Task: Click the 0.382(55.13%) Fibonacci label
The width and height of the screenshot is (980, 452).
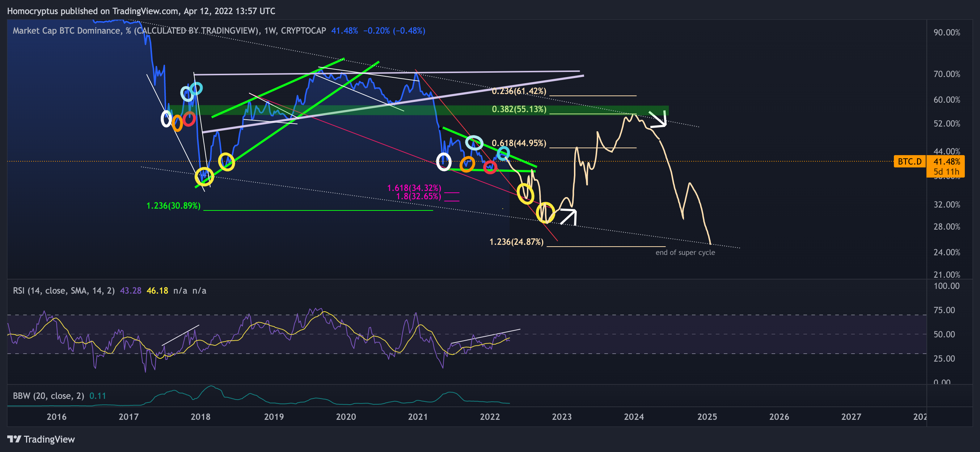Action: tap(519, 109)
